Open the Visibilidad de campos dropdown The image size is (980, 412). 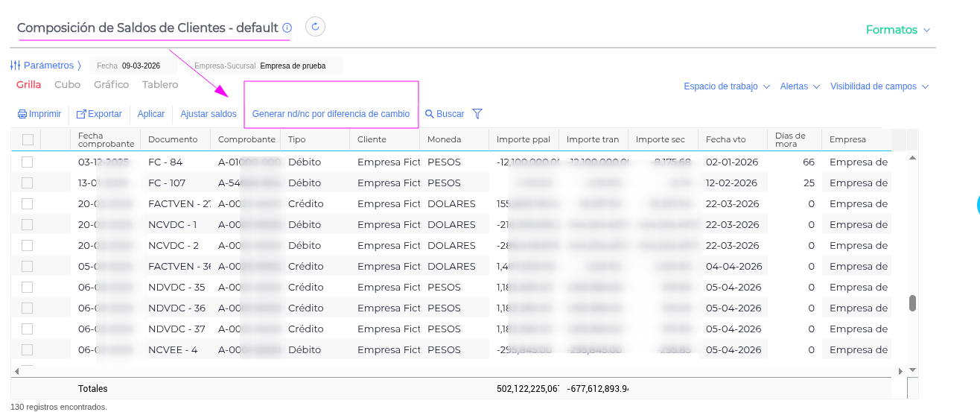tap(879, 86)
